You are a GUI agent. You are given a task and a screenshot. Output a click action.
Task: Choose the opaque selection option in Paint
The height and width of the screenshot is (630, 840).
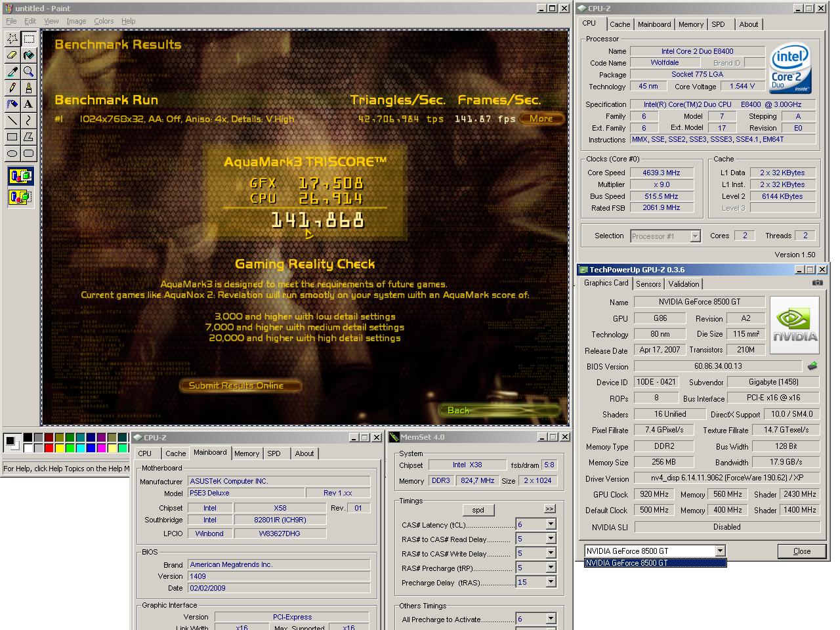[x=20, y=176]
